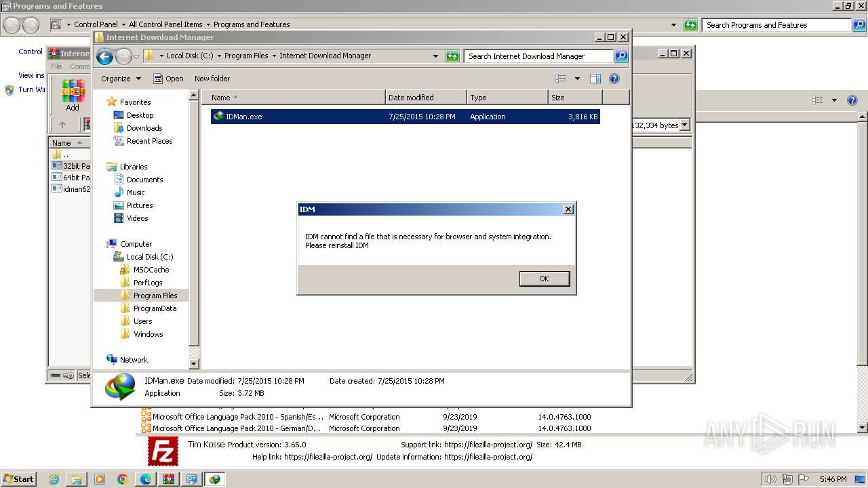The height and width of the screenshot is (488, 868).
Task: Open the Explorer view options dropdown arrow
Action: 577,79
